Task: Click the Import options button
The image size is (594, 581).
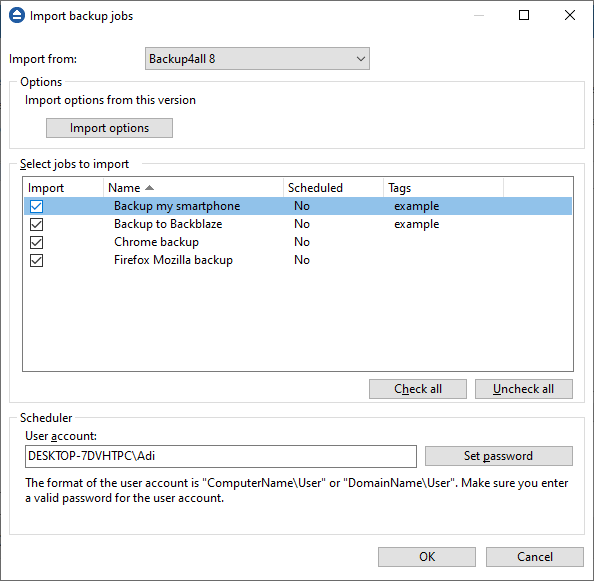Action: (x=109, y=128)
